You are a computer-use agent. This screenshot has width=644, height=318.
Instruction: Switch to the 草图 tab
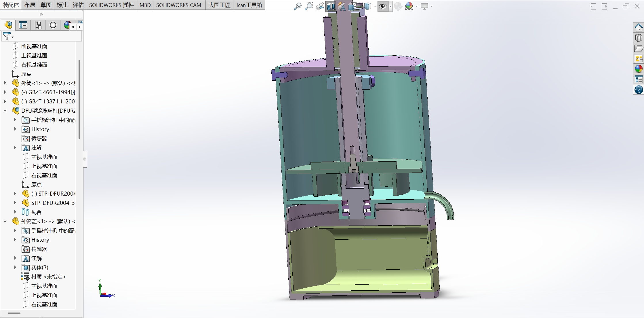coord(46,5)
